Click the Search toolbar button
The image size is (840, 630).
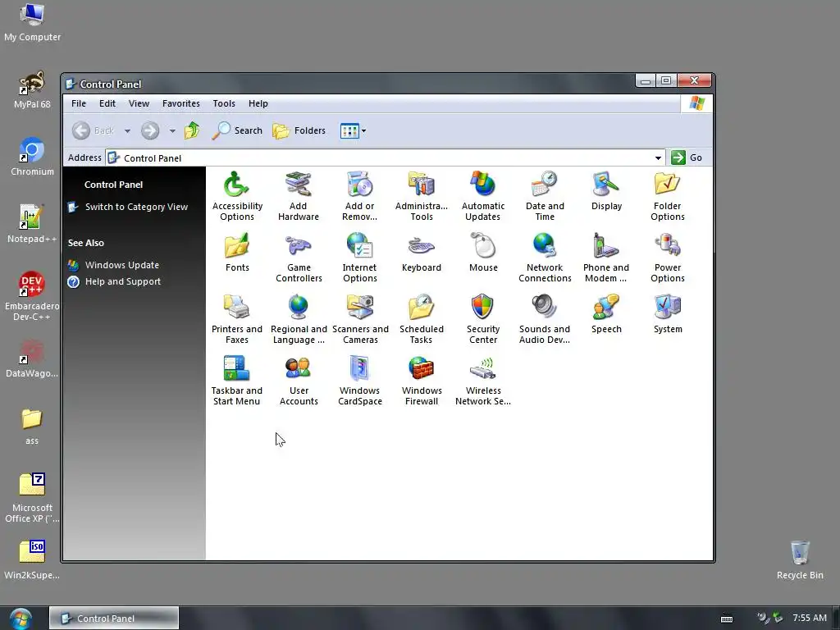tap(237, 130)
